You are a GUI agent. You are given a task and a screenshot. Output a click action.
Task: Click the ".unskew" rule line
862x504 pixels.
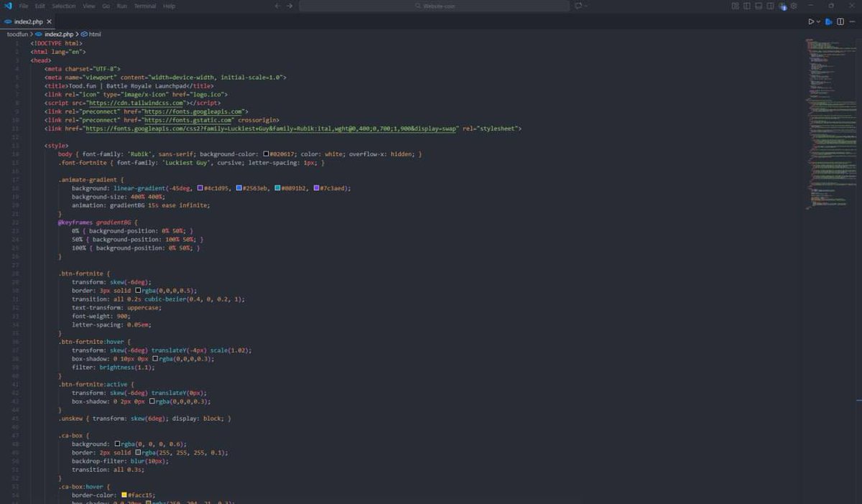click(144, 419)
